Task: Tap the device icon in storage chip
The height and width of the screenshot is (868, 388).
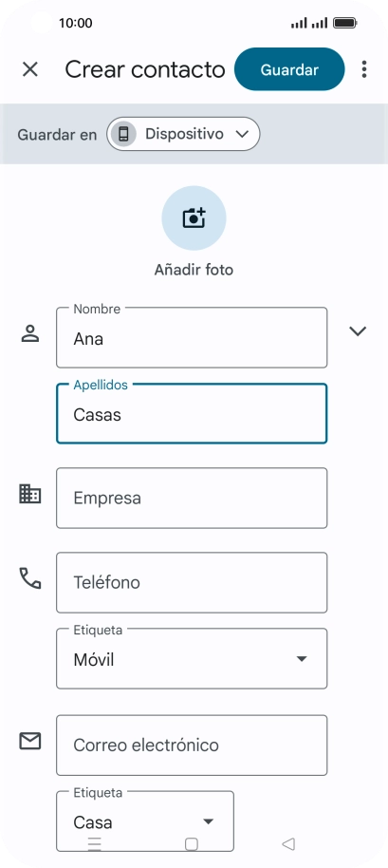Action: pyautogui.click(x=124, y=134)
